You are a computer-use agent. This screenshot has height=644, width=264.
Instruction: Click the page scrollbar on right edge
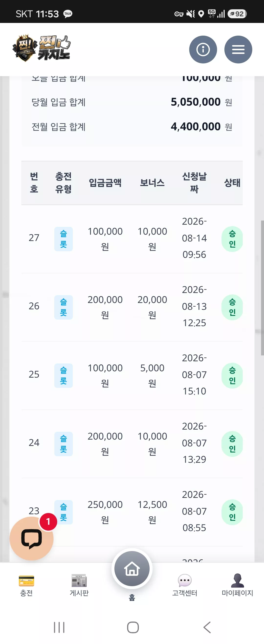(x=262, y=288)
